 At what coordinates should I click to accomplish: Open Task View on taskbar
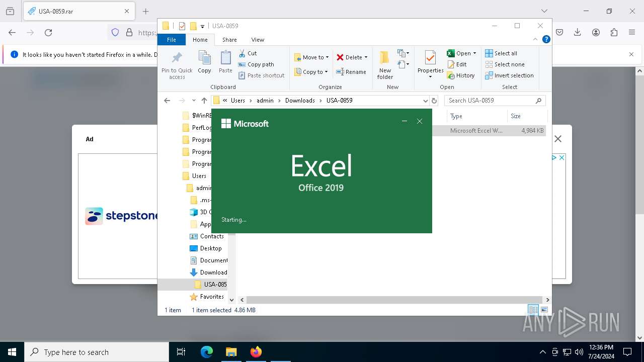click(181, 352)
